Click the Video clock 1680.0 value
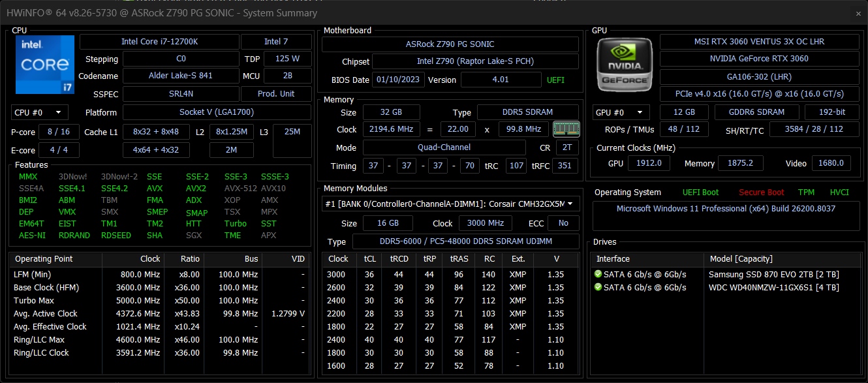This screenshot has height=383, width=868. 831,163
